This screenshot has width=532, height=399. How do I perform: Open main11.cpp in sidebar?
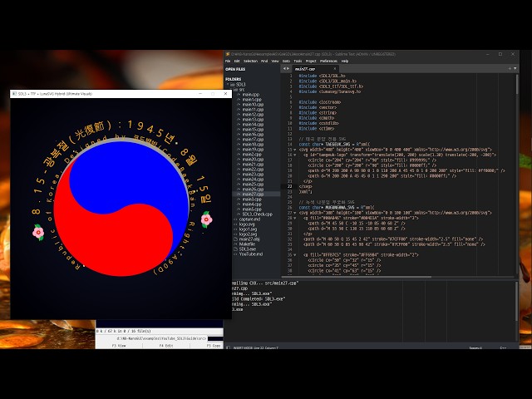(x=253, y=109)
